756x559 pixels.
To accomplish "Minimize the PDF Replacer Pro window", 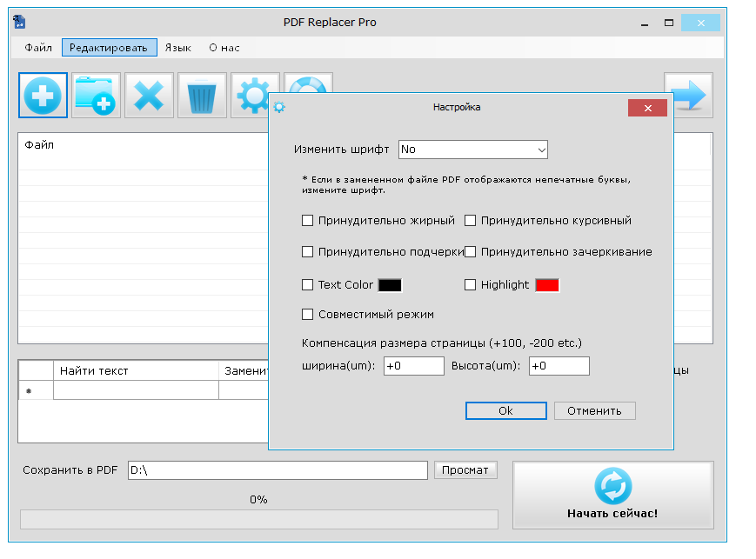I will (x=645, y=23).
